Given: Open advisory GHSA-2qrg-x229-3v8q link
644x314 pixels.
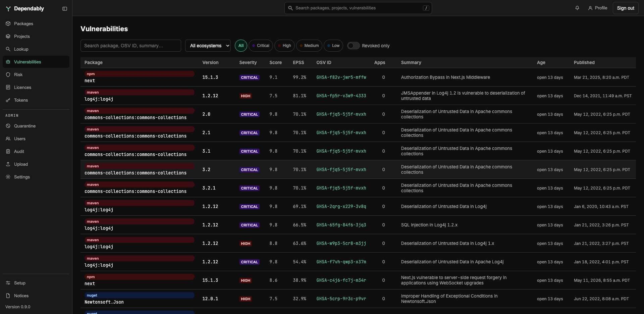Looking at the screenshot, I should click(341, 207).
